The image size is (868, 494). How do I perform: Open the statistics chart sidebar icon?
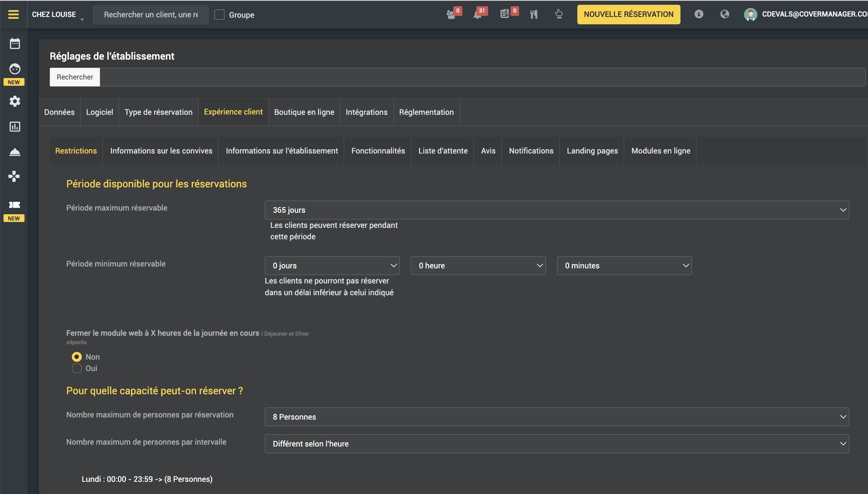tap(15, 127)
